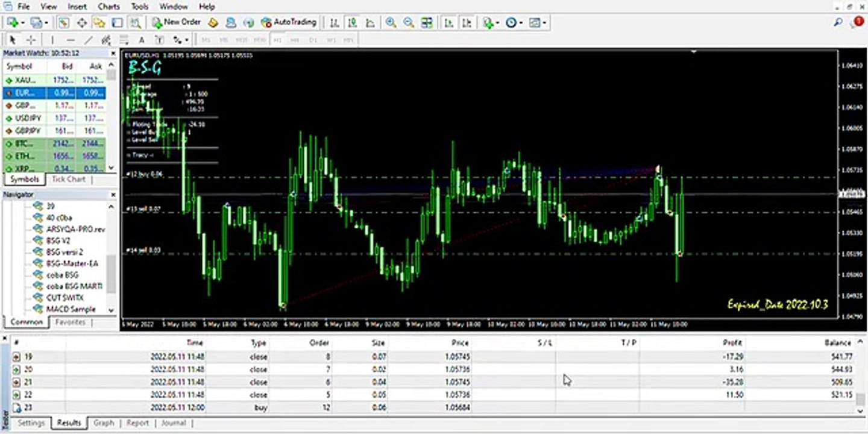Screen dimensions: 868x434
Task: Toggle the AutoTrading button
Action: point(289,22)
